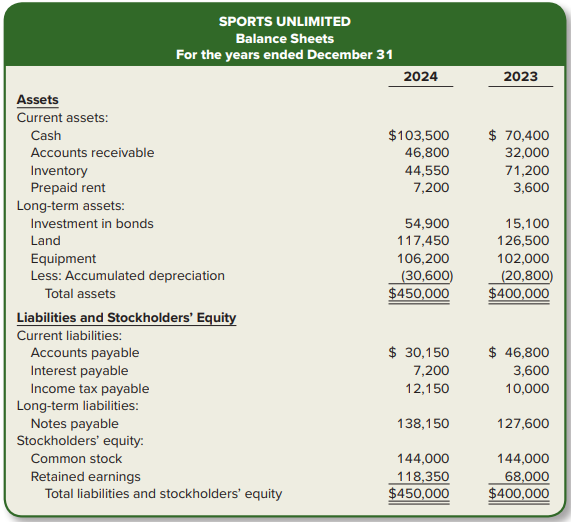Select the Assets section heading
The image size is (571, 522).
(38, 100)
